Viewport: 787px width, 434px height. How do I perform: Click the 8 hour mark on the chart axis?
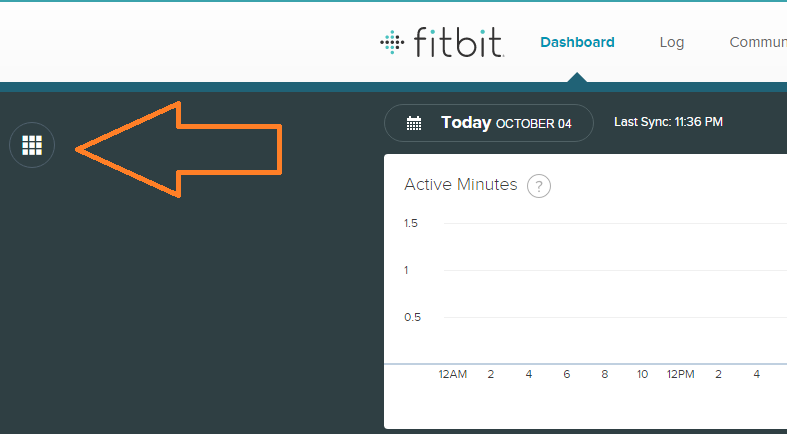(x=604, y=374)
